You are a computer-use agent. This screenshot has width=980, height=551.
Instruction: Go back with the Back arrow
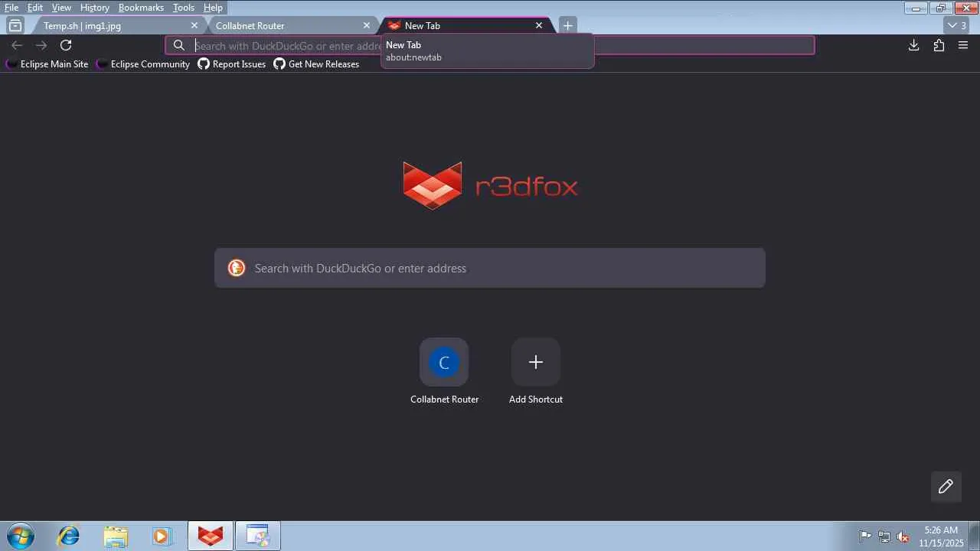(17, 45)
